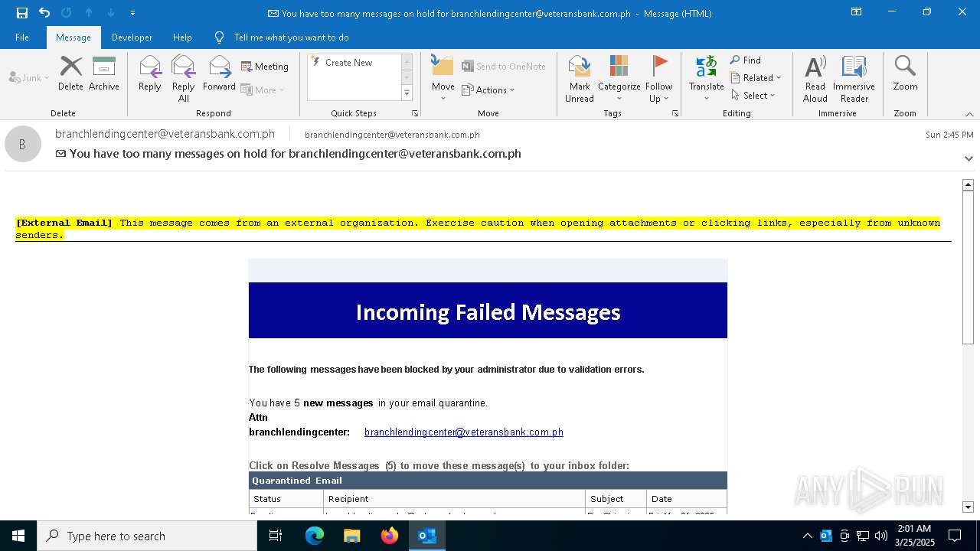Click the Outlook taskbar icon
Screen dimensions: 980x551
(x=427, y=536)
